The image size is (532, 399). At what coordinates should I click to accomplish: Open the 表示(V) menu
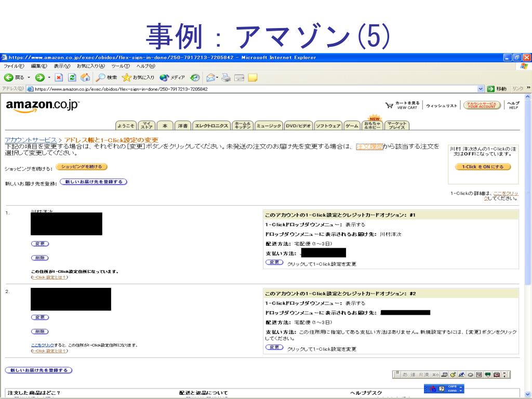pos(62,66)
